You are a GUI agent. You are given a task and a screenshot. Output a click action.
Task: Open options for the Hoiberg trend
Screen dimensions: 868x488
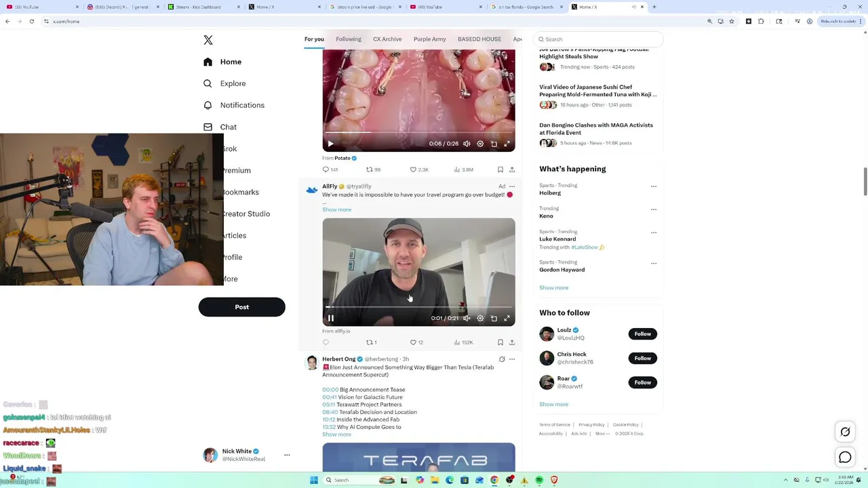tap(654, 186)
